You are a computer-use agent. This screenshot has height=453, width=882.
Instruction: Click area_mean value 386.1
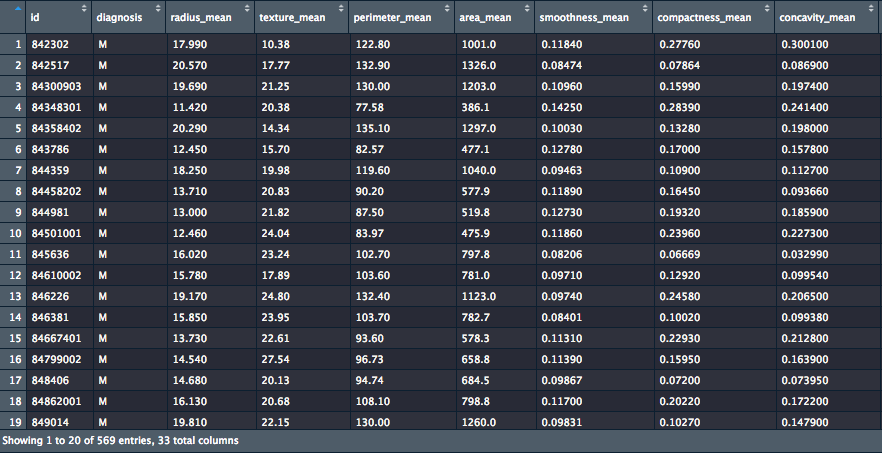[475, 107]
